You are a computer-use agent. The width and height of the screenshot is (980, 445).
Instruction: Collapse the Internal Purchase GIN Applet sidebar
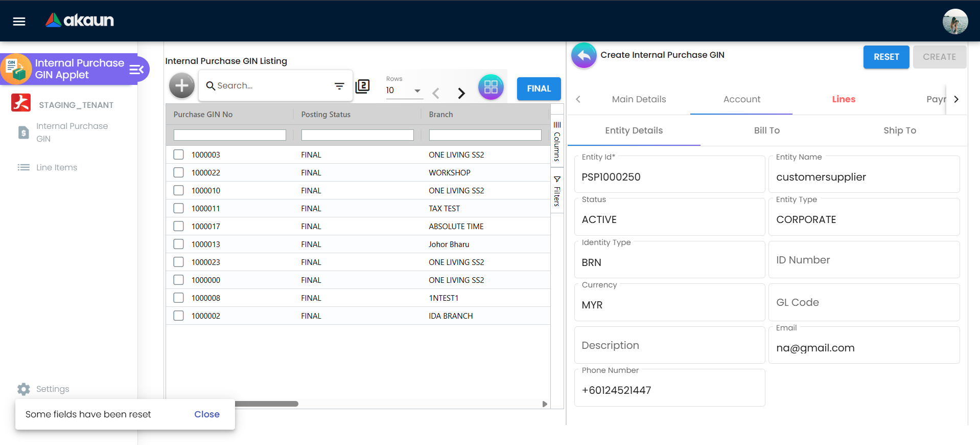[136, 70]
